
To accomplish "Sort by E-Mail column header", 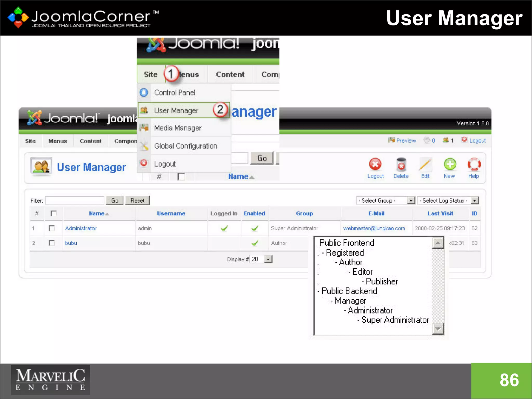I will click(376, 214).
